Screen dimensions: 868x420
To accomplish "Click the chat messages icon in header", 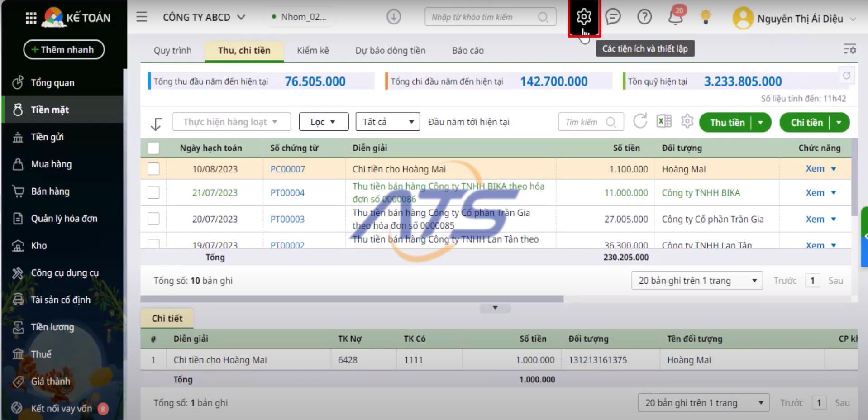I will (x=613, y=17).
